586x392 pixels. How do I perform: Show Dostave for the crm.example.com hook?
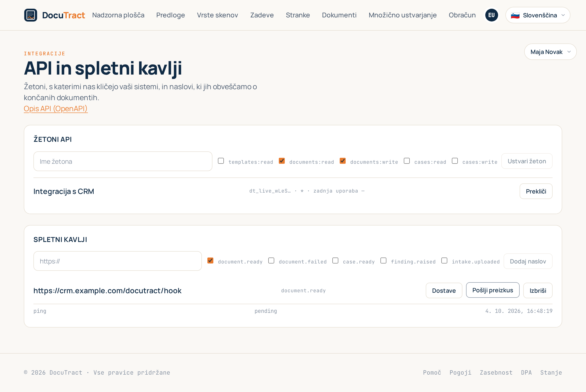click(x=444, y=290)
